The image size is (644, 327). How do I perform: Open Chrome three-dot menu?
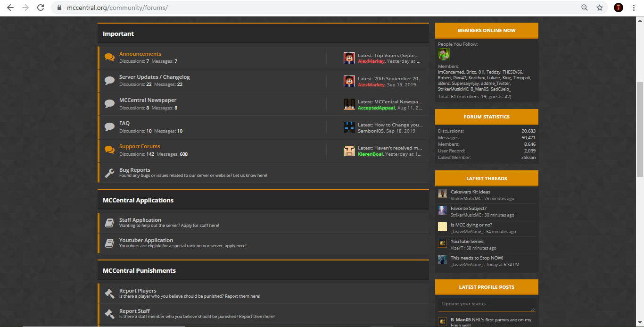(634, 8)
